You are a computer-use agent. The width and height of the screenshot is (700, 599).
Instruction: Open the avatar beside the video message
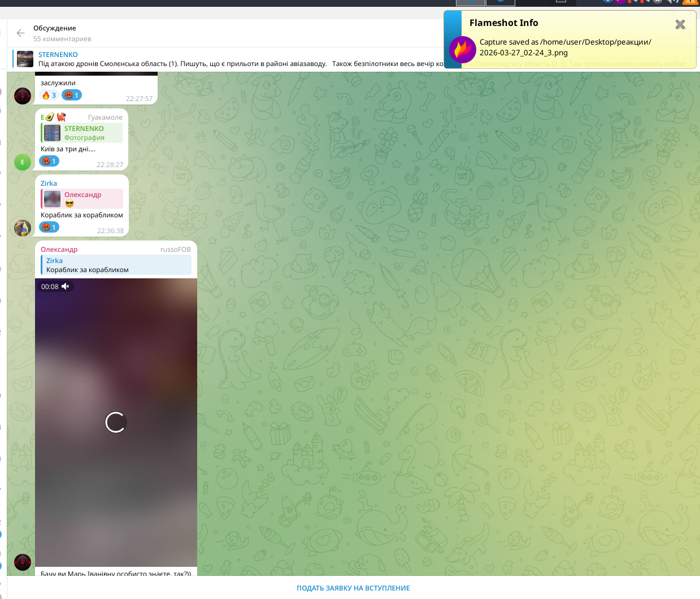pos(23,562)
